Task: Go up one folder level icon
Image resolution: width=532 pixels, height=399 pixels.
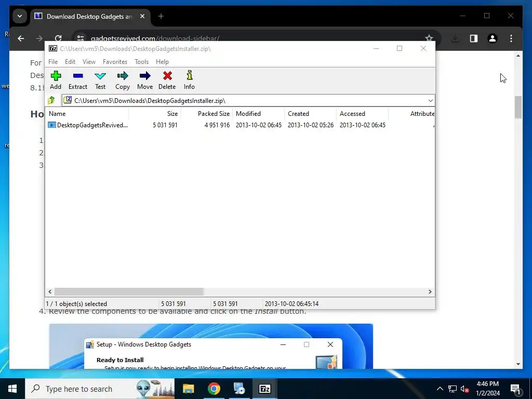Action: (x=51, y=100)
